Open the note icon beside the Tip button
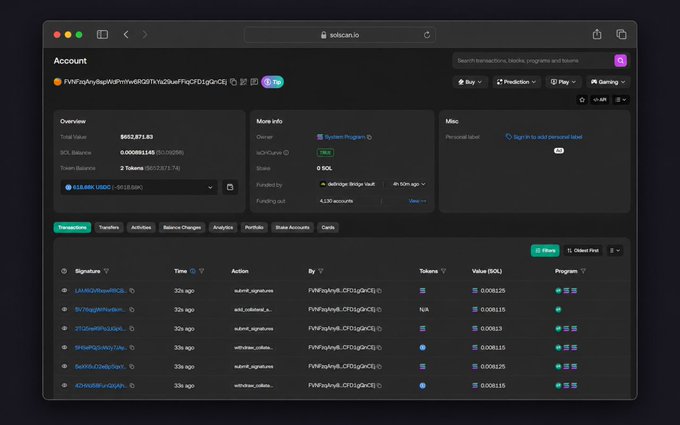The image size is (680, 425). point(254,82)
